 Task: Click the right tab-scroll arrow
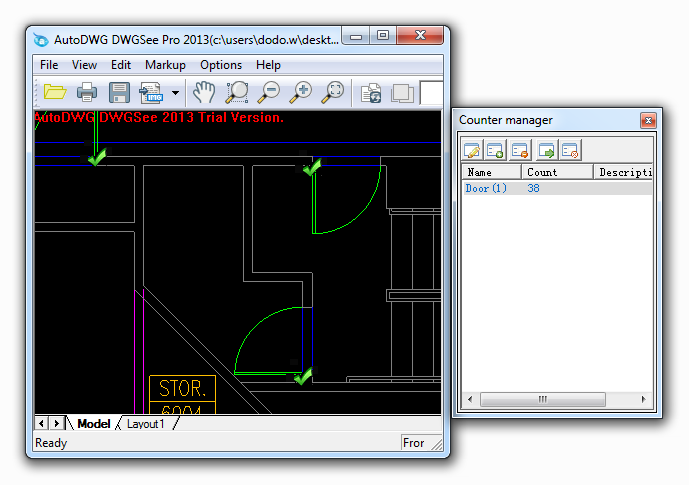coord(57,423)
